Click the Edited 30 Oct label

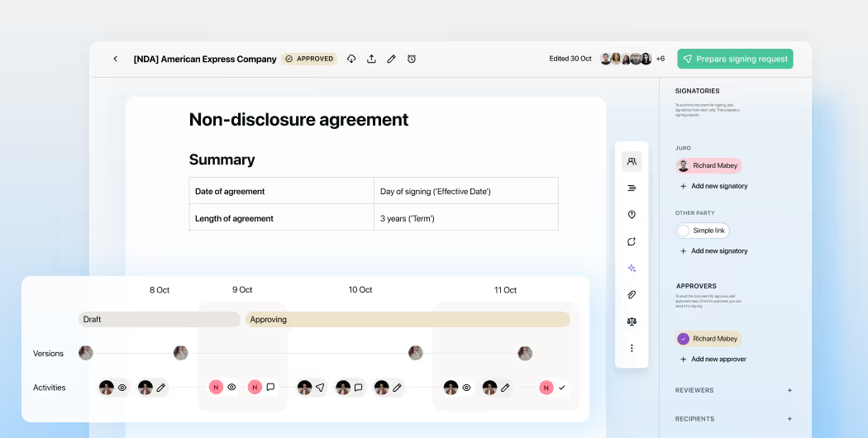click(x=570, y=59)
